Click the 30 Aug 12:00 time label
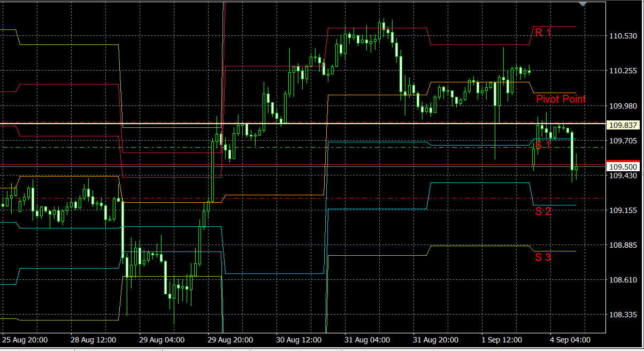 click(299, 340)
